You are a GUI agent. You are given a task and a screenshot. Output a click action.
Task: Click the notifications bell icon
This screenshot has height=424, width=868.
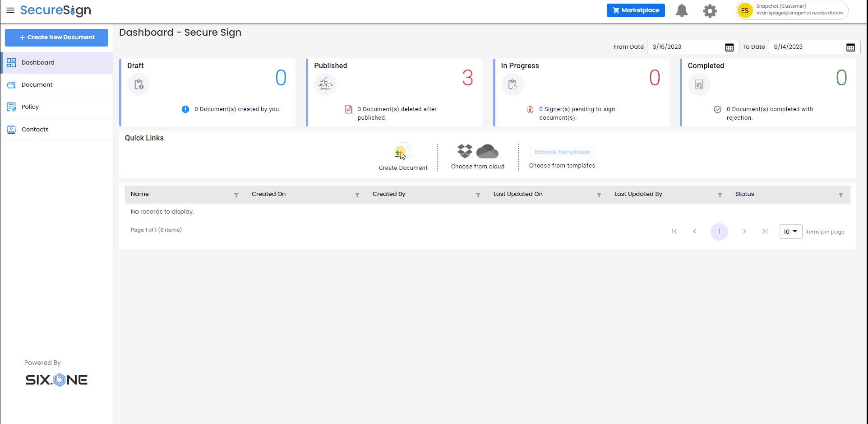click(x=681, y=10)
